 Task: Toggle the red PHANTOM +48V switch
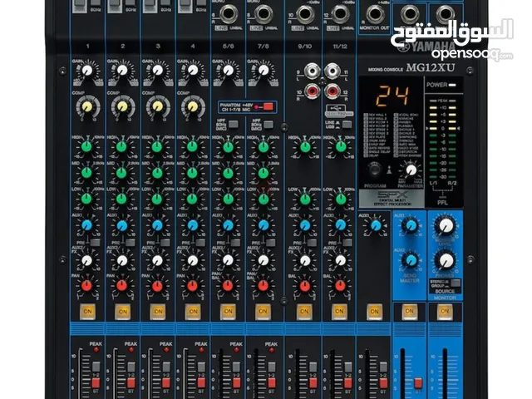[x=268, y=107]
